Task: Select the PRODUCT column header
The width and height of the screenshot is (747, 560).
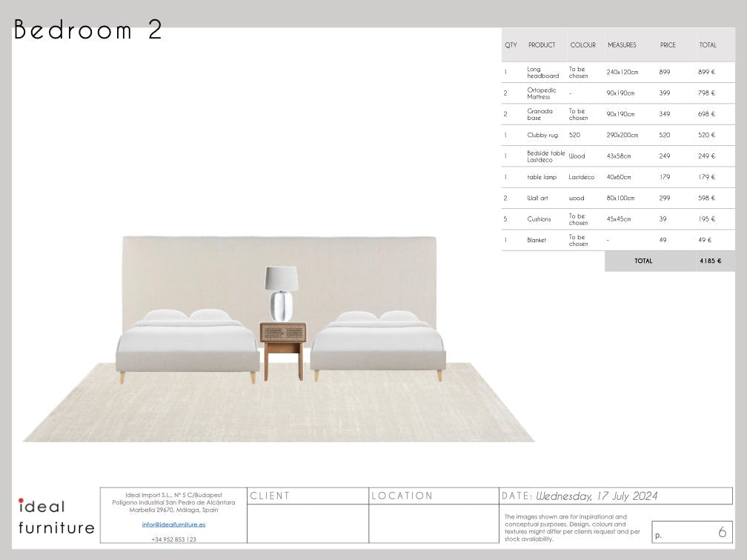Action: [542, 44]
